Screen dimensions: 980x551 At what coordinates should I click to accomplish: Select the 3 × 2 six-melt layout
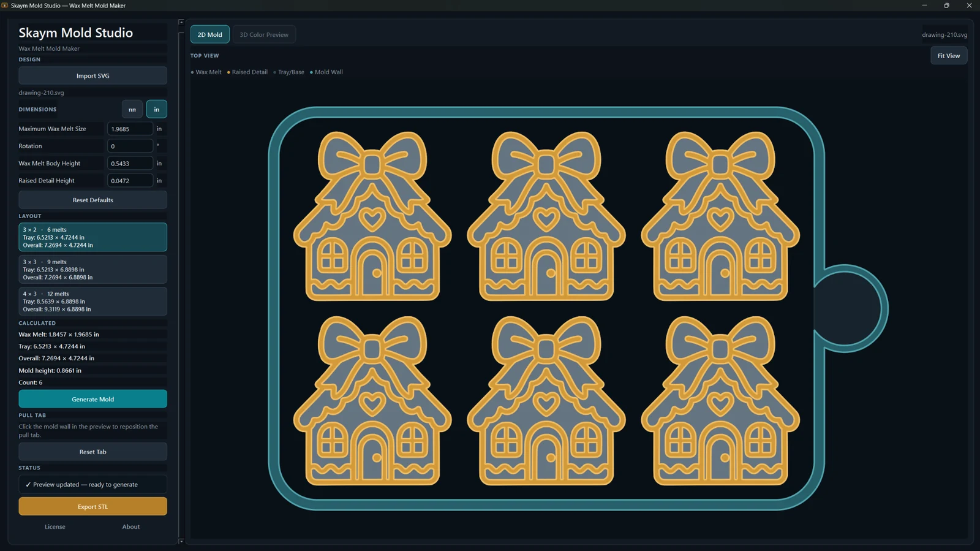pyautogui.click(x=92, y=237)
